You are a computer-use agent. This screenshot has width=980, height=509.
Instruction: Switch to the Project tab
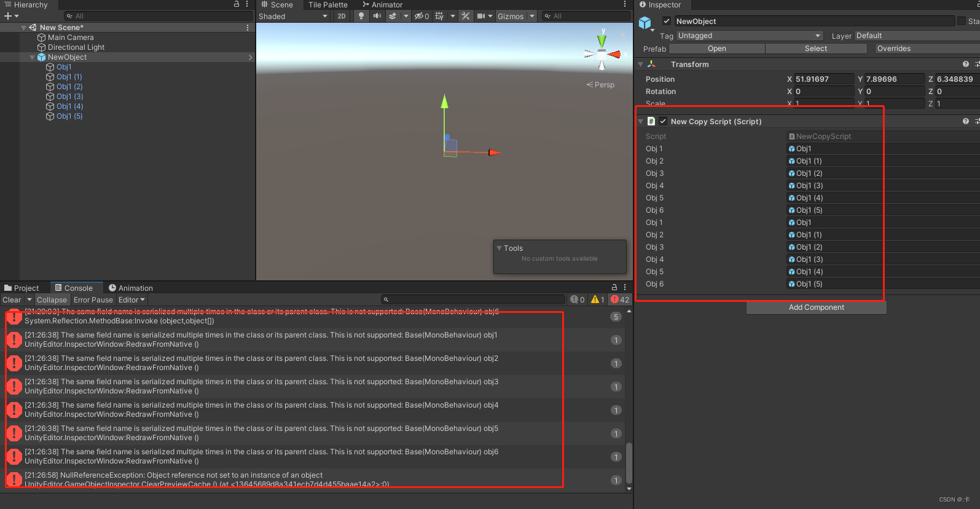point(22,288)
